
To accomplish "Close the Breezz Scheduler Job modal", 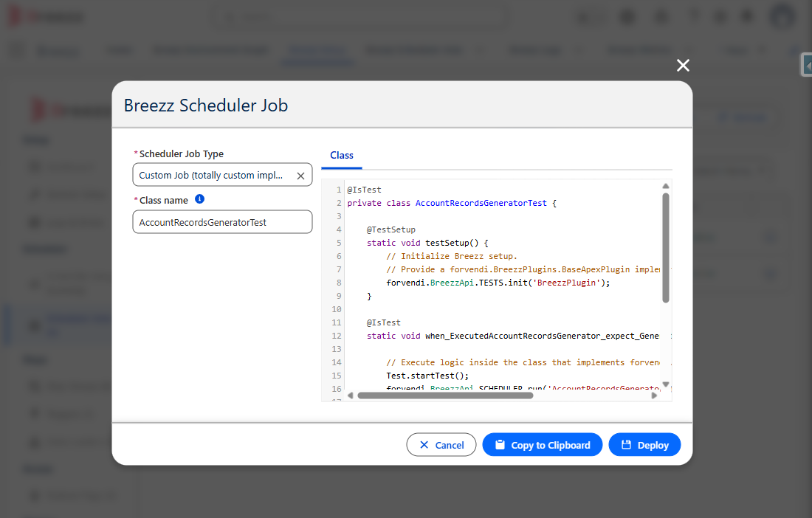I will pos(683,65).
